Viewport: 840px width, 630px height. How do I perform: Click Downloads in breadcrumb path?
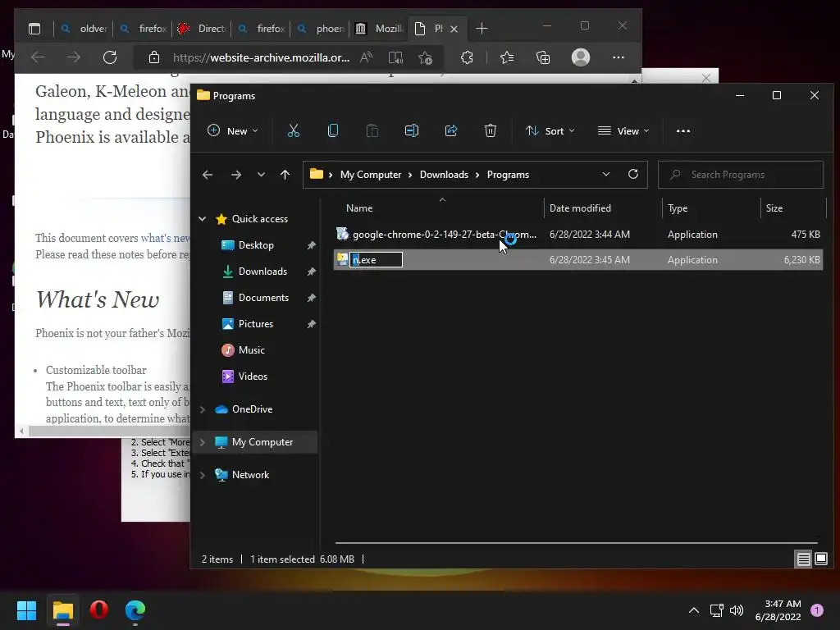click(444, 175)
